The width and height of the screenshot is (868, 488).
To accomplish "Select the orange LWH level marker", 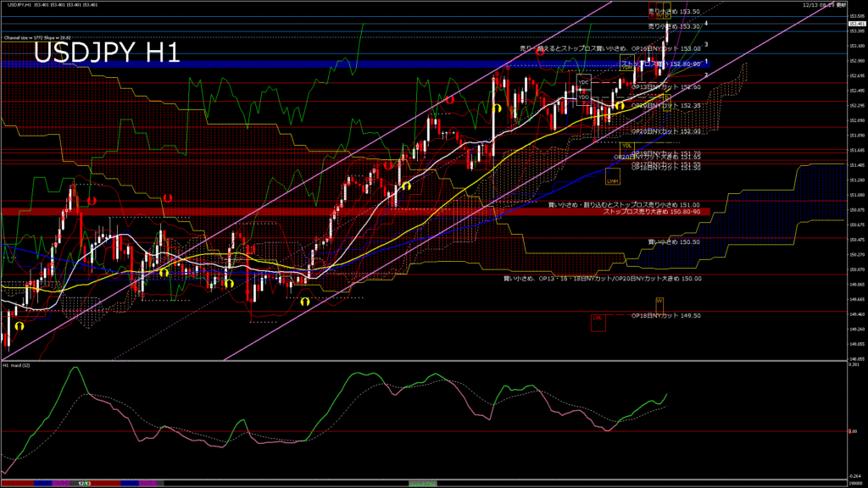I will 612,180.
